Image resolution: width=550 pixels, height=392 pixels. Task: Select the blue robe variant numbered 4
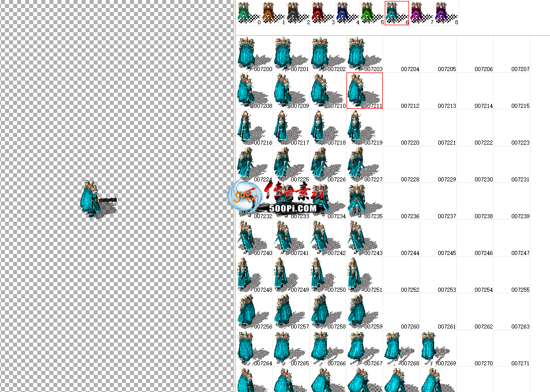click(348, 13)
